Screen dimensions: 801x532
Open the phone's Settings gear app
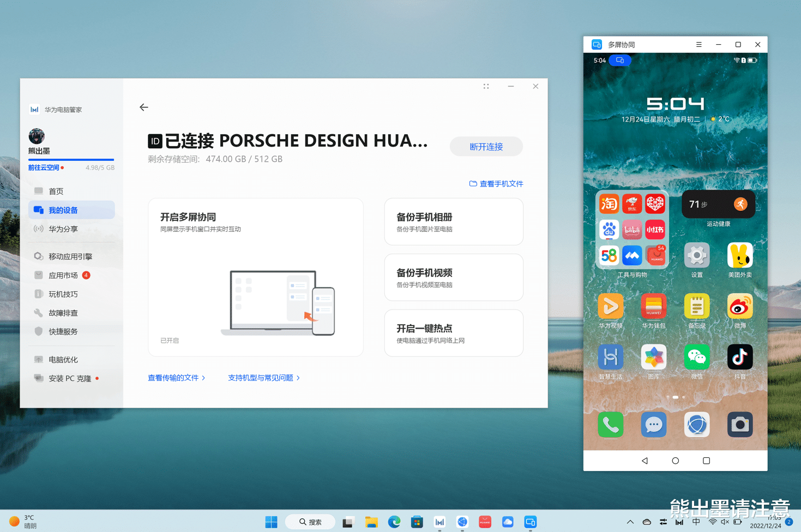(x=697, y=254)
